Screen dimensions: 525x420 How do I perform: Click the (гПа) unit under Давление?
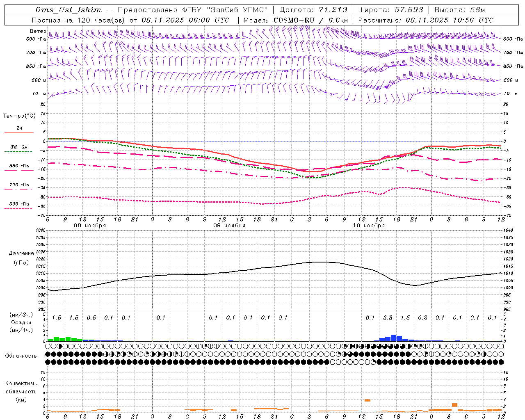click(x=21, y=263)
